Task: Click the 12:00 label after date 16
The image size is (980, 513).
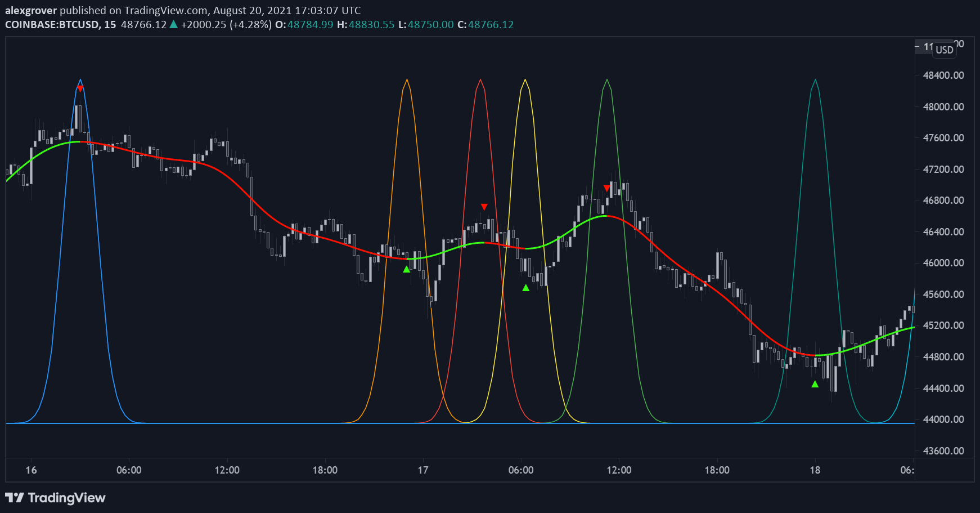Action: point(227,470)
